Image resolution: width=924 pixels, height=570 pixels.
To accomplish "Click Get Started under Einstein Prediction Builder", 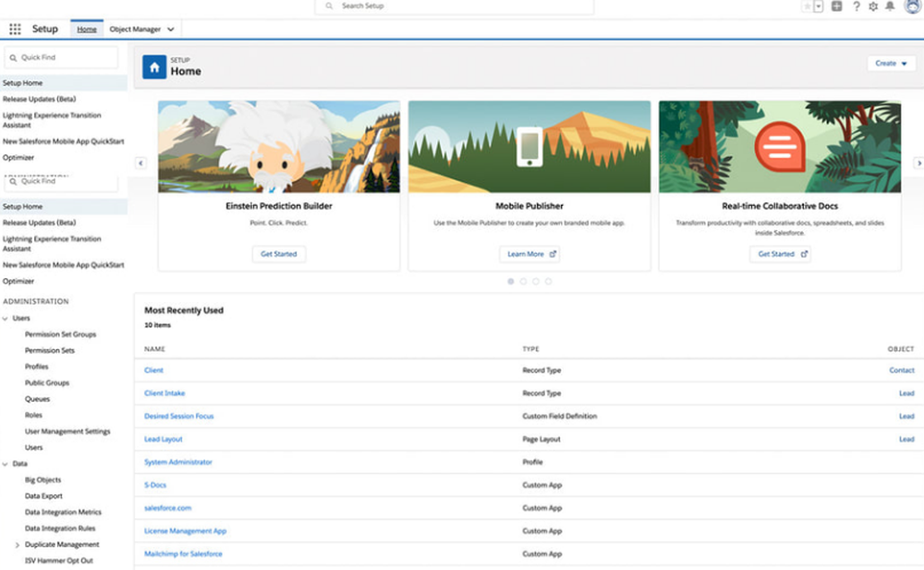I will coord(279,254).
